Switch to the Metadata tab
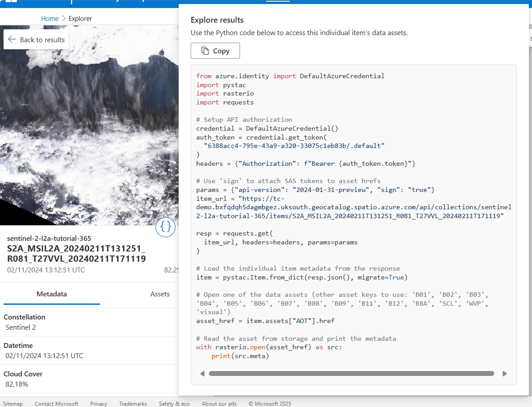 click(x=52, y=294)
